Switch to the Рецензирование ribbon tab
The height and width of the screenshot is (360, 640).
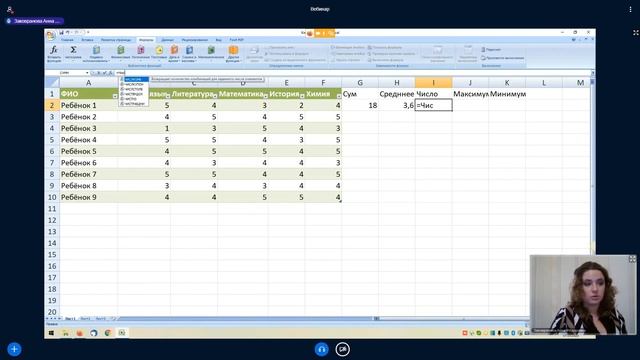pyautogui.click(x=195, y=40)
